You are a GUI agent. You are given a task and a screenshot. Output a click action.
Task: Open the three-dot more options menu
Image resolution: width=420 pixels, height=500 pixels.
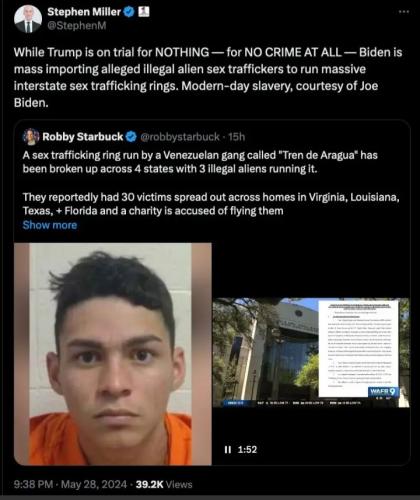click(x=404, y=12)
